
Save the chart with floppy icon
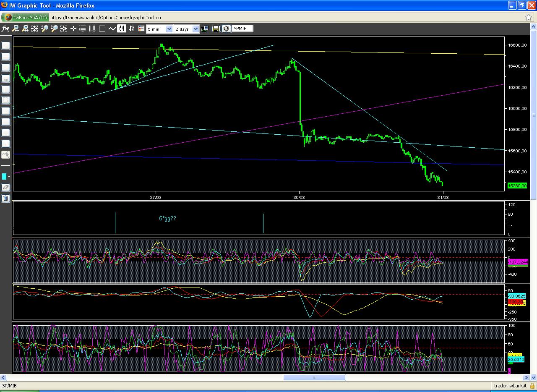tap(216, 29)
